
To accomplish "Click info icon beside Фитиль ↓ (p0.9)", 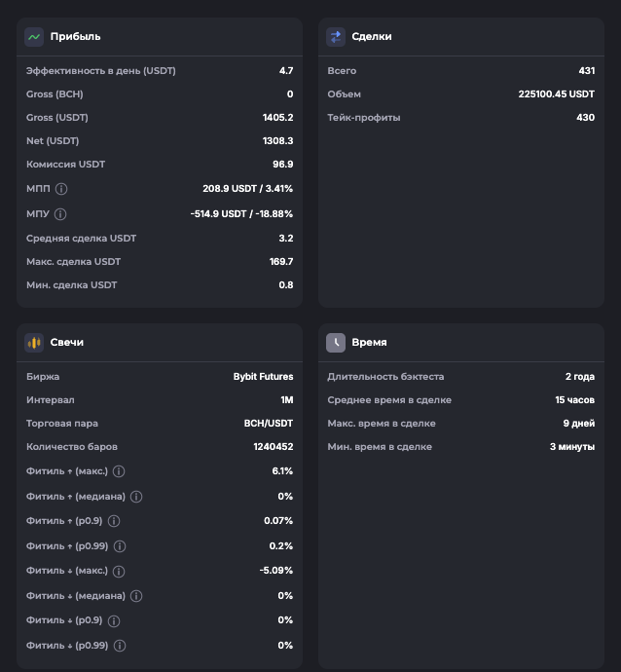I will coord(114,620).
